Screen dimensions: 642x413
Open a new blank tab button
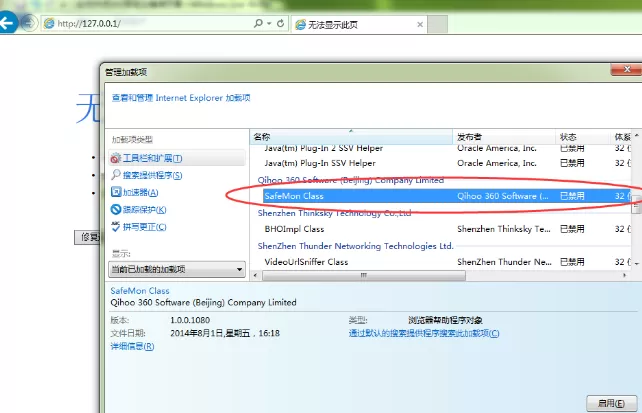437,24
